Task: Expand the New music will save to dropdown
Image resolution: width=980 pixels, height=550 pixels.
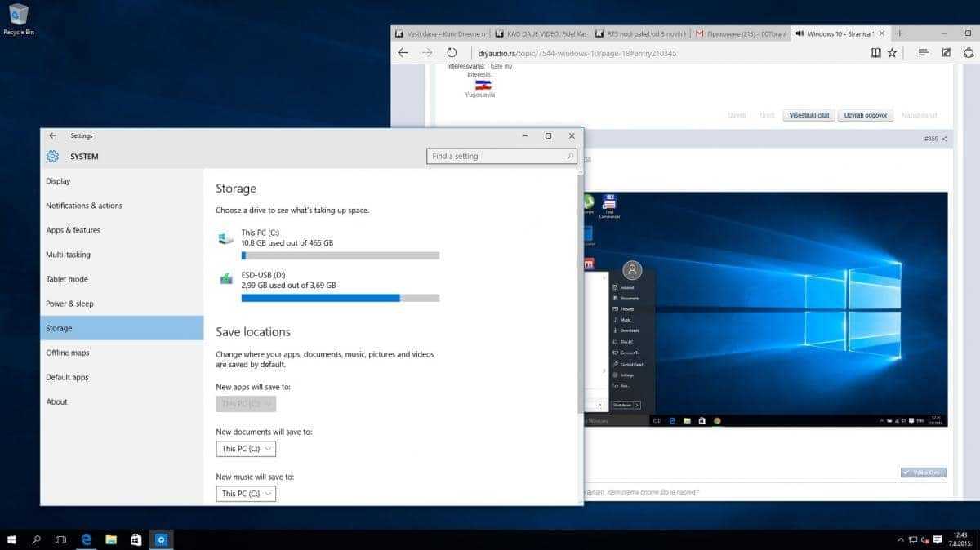Action: coord(246,494)
